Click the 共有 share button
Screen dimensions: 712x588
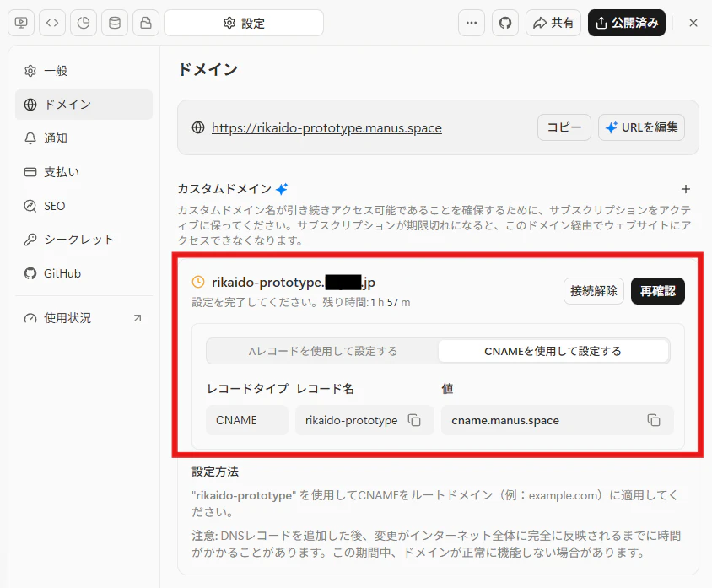[x=553, y=23]
